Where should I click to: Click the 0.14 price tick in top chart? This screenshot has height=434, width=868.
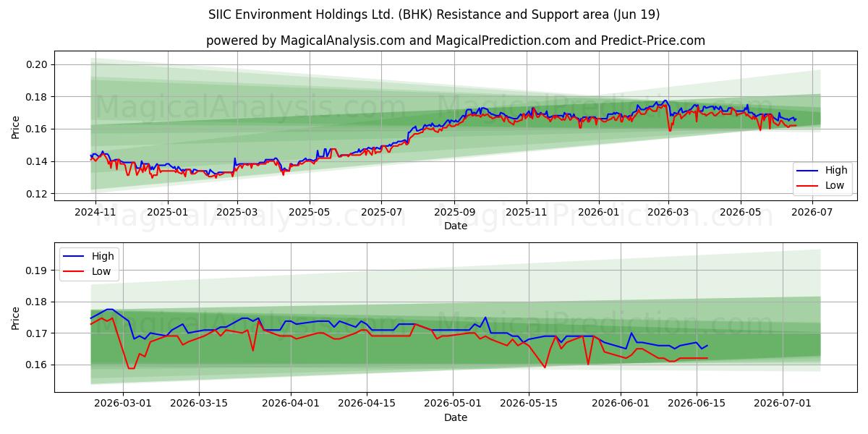tap(37, 161)
